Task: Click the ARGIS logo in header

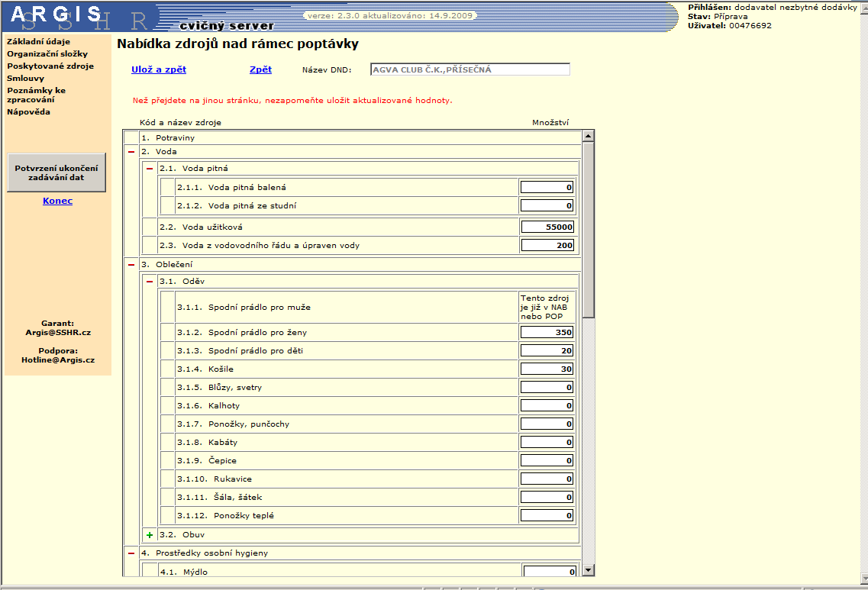Action: pos(56,15)
